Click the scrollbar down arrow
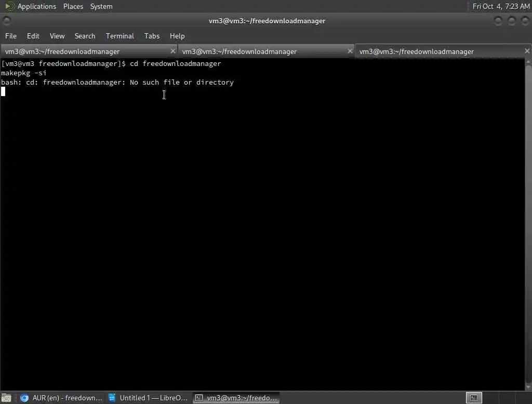Viewport: 532px width, 404px height. (x=528, y=387)
